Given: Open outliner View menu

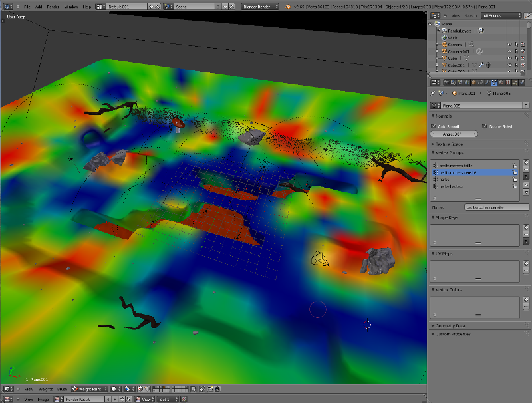Looking at the screenshot, I should pos(456,15).
